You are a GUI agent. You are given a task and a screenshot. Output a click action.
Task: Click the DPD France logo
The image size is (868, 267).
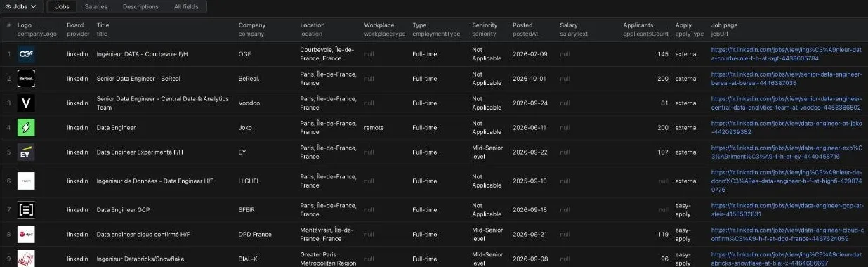tap(26, 234)
